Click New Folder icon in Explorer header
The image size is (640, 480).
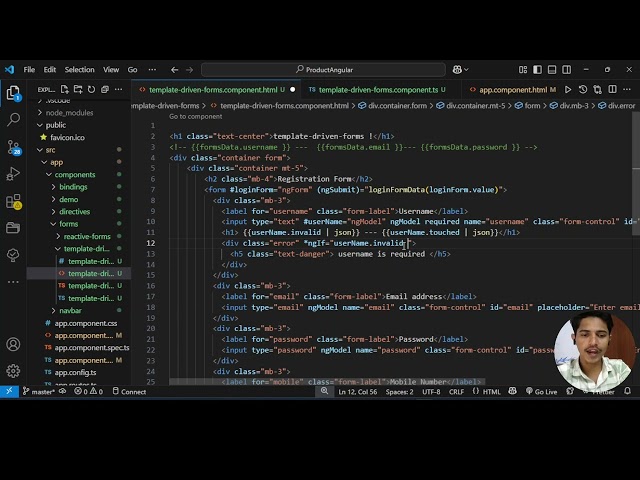78,89
